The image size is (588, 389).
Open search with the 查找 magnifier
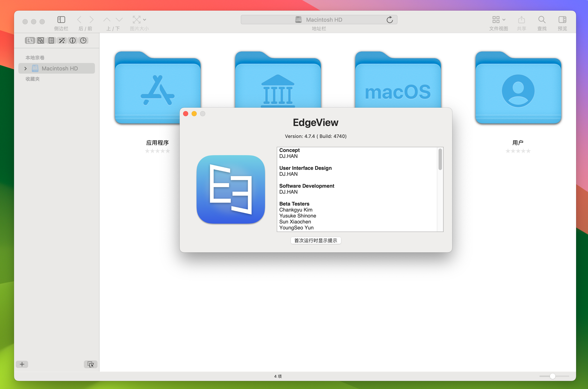coord(542,20)
